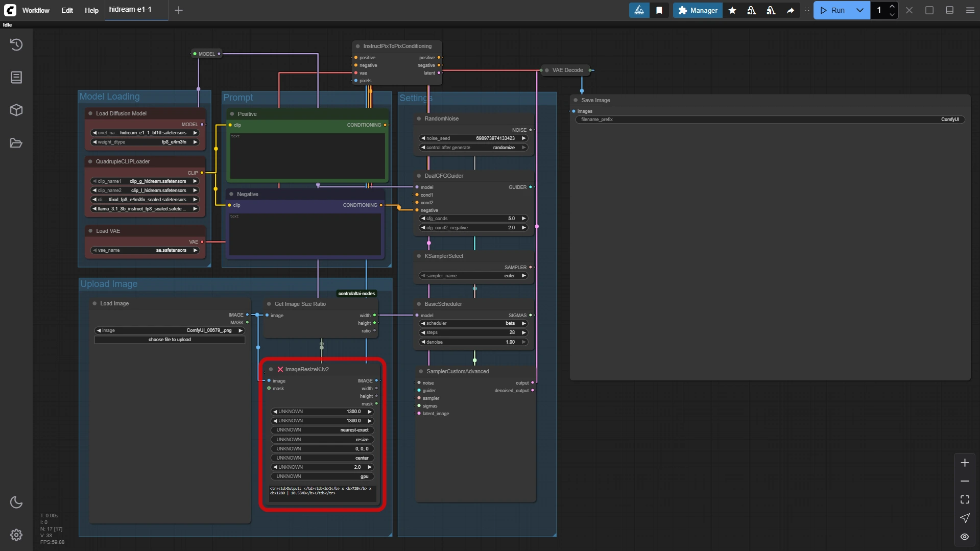
Task: Open the weight_dtype fp8_e4m3fn dropdown
Action: 145,142
